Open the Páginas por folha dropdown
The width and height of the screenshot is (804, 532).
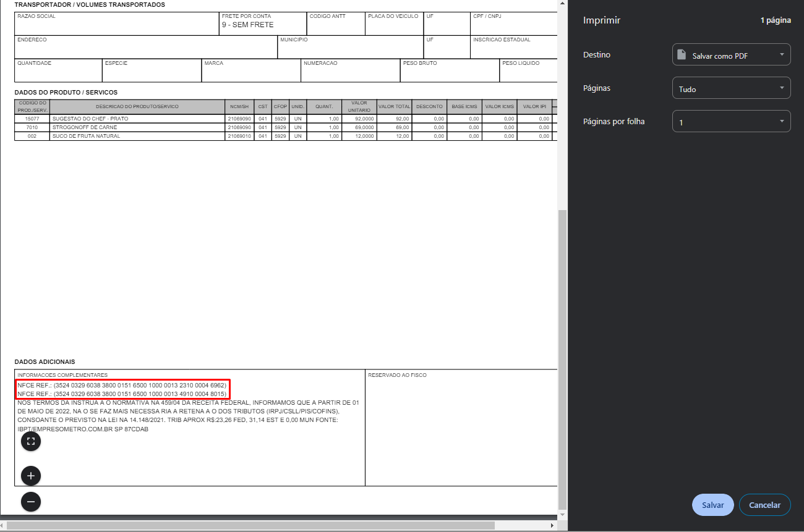732,122
